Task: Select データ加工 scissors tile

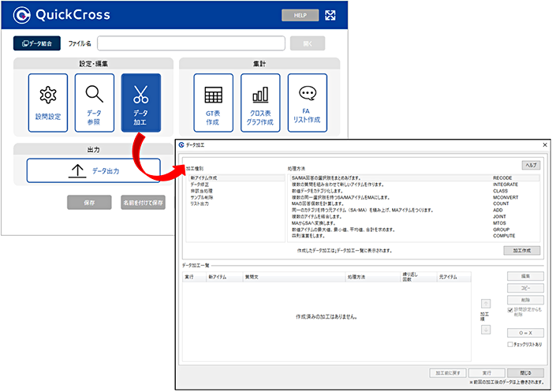Action: click(x=141, y=103)
